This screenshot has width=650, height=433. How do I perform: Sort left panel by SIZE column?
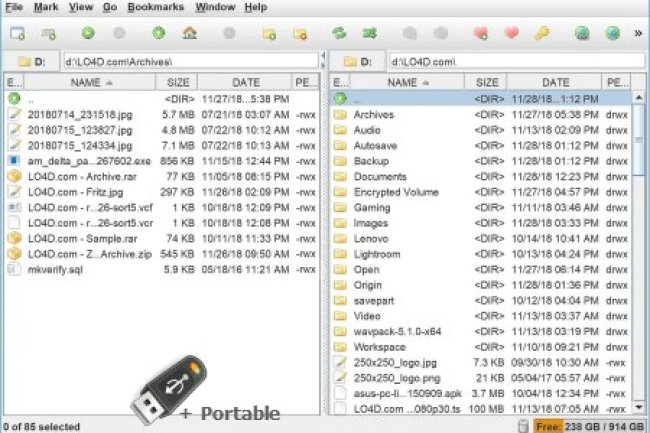click(x=177, y=82)
